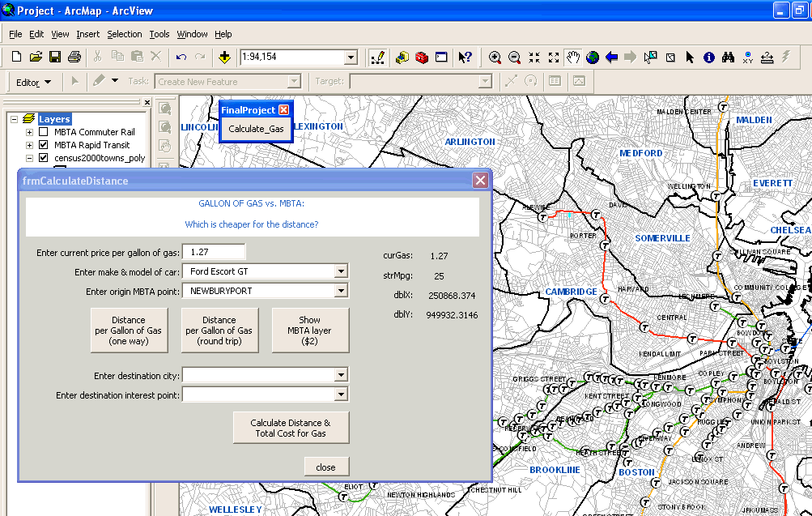Open the destination city dropdown

click(x=341, y=374)
